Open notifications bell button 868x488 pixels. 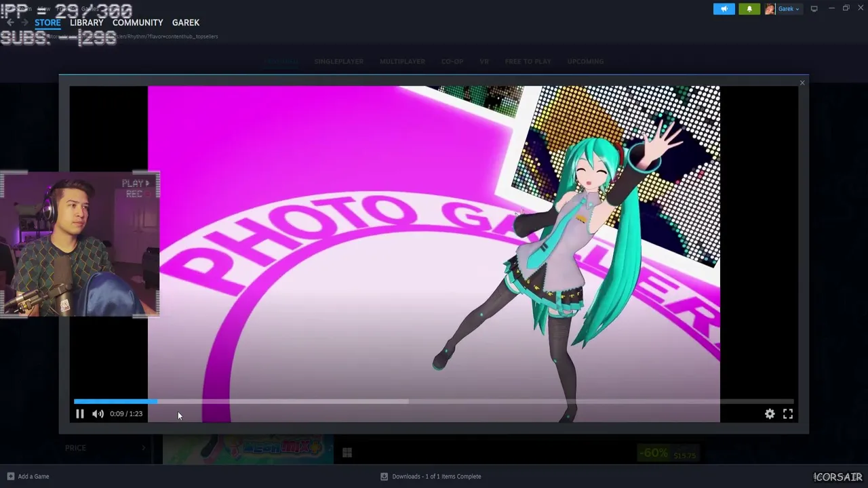pos(749,9)
